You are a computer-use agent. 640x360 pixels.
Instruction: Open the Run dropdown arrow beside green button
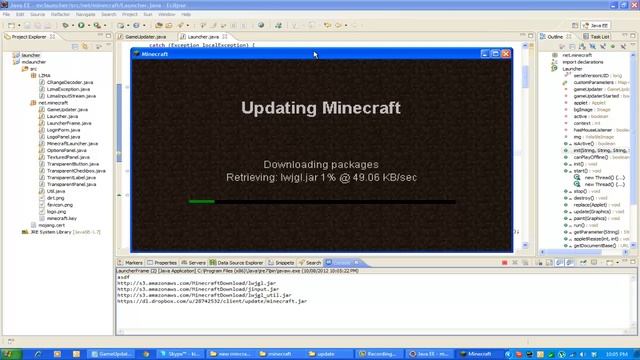click(x=89, y=26)
